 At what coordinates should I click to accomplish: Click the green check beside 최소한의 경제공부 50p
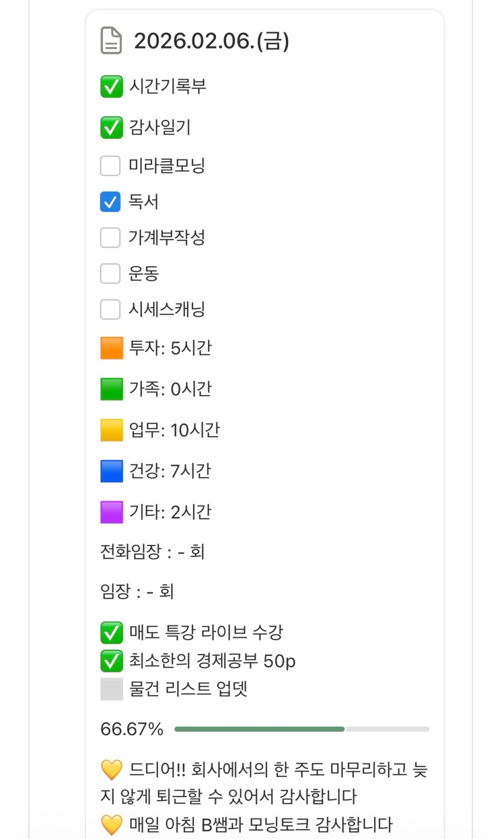(111, 661)
